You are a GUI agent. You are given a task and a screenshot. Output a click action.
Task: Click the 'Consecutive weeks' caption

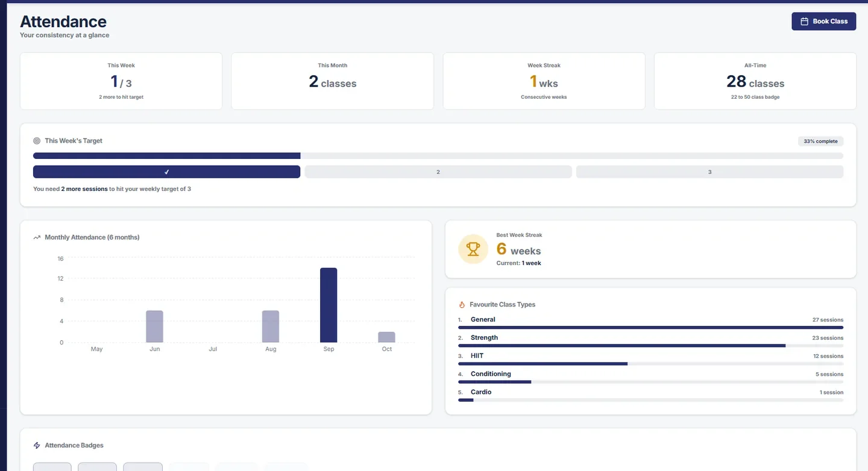[544, 97]
